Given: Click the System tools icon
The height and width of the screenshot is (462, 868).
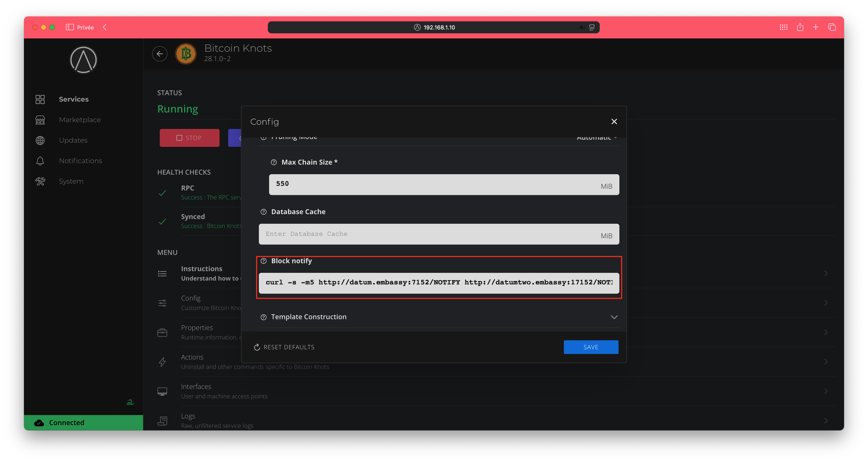Looking at the screenshot, I should 40,181.
